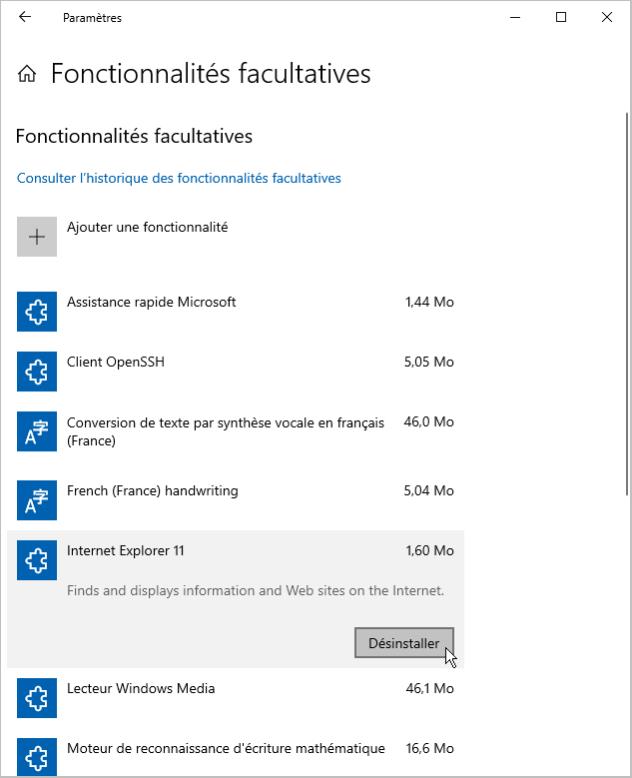Click the Assistance rapide Microsoft puzzle icon
The image size is (632, 778).
pos(37,312)
